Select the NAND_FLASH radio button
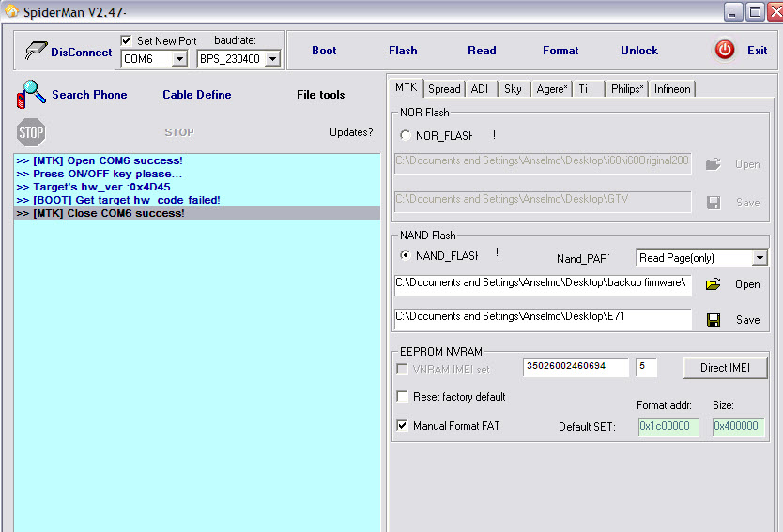The height and width of the screenshot is (532, 783). (406, 255)
